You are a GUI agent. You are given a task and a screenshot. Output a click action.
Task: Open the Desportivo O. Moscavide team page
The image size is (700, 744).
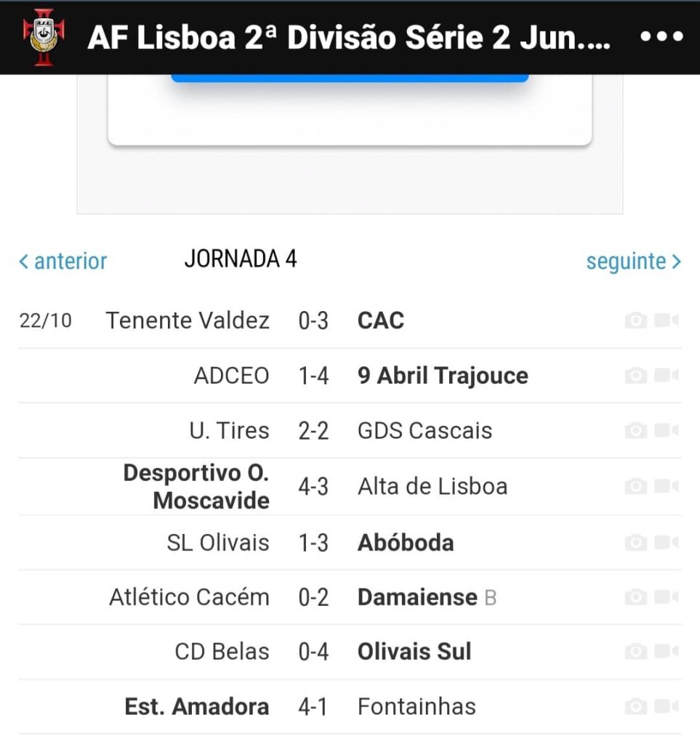pyautogui.click(x=196, y=486)
